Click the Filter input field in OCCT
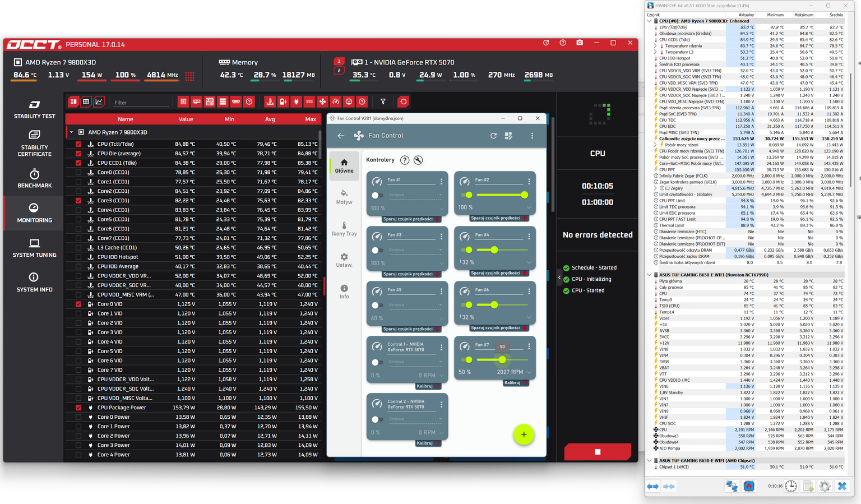 [140, 102]
